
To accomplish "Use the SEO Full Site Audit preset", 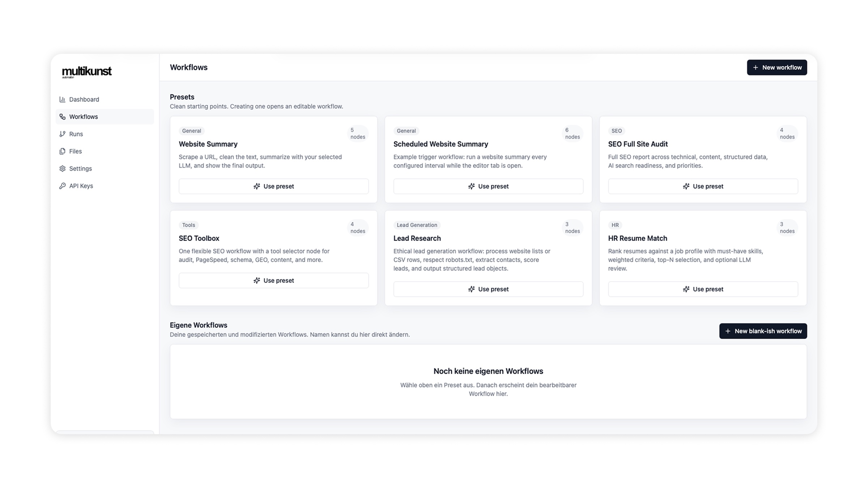I will coord(703,186).
